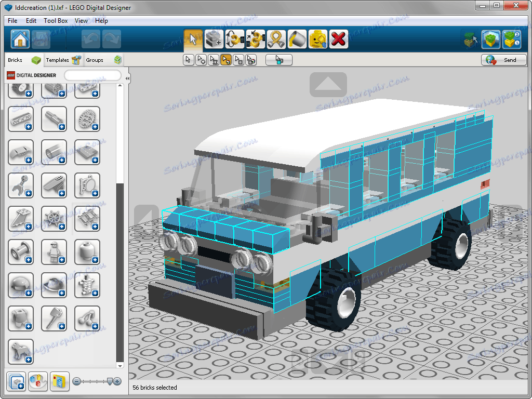Click the minus button of palette size slider
The height and width of the screenshot is (399, 532).
(77, 382)
